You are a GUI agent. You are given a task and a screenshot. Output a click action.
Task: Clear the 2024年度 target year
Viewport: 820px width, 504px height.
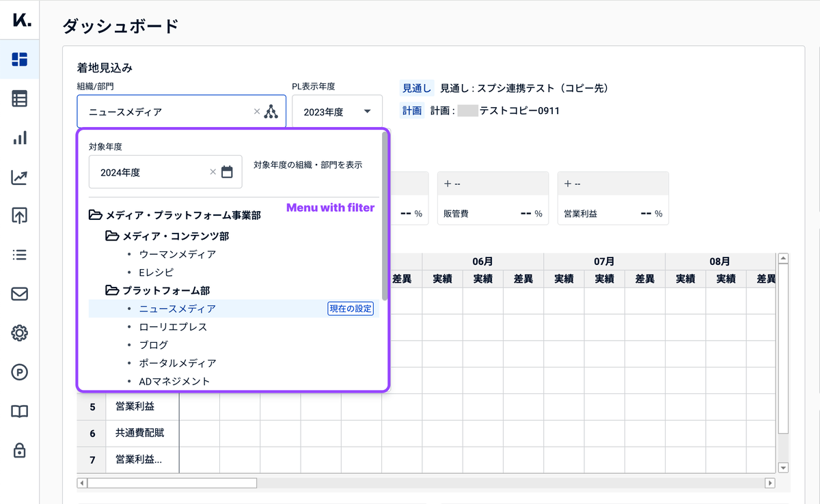coord(213,172)
